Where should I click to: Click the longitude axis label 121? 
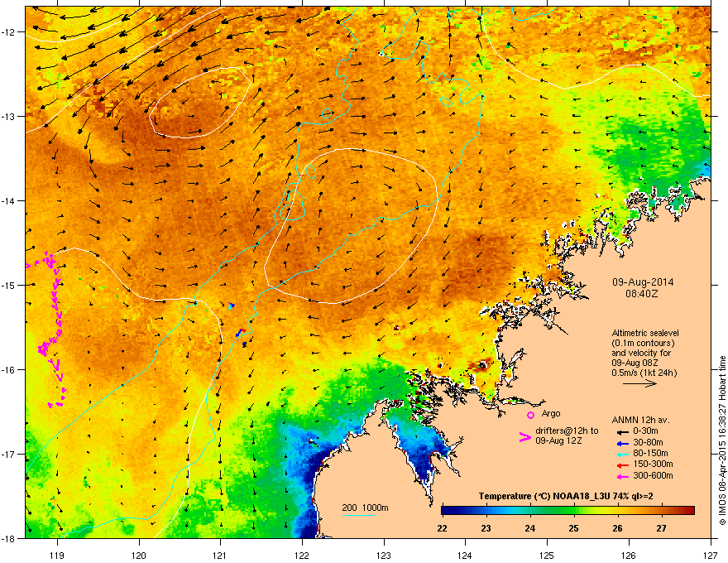(220, 555)
